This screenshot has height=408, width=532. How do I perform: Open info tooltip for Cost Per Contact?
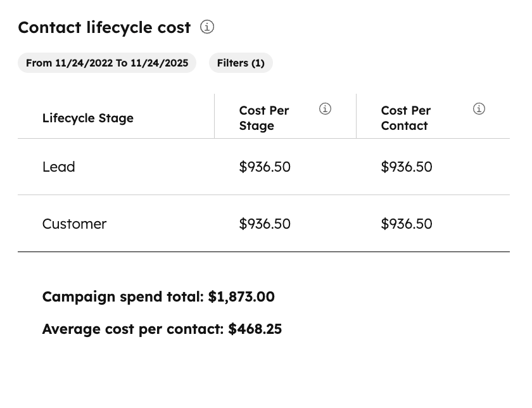(x=479, y=109)
